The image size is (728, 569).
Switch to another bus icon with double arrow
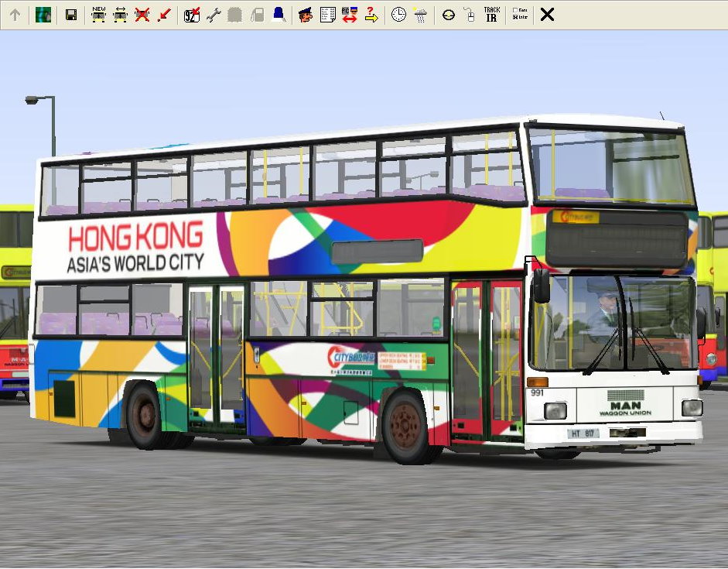pyautogui.click(x=120, y=15)
